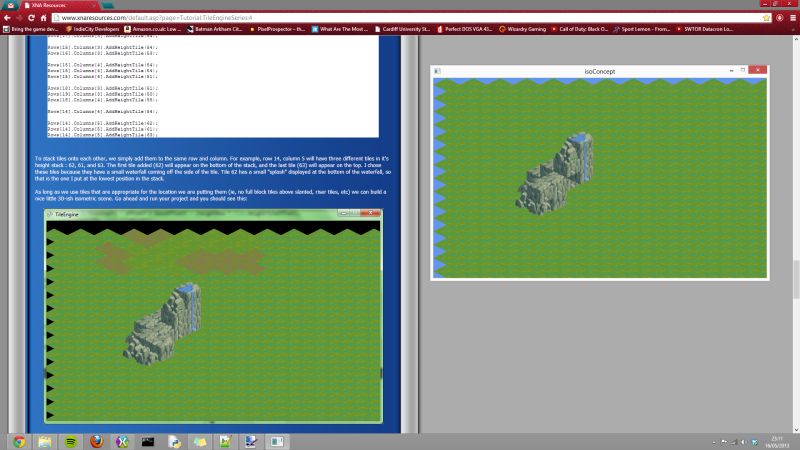Open the Python taskbar icon

[174, 442]
